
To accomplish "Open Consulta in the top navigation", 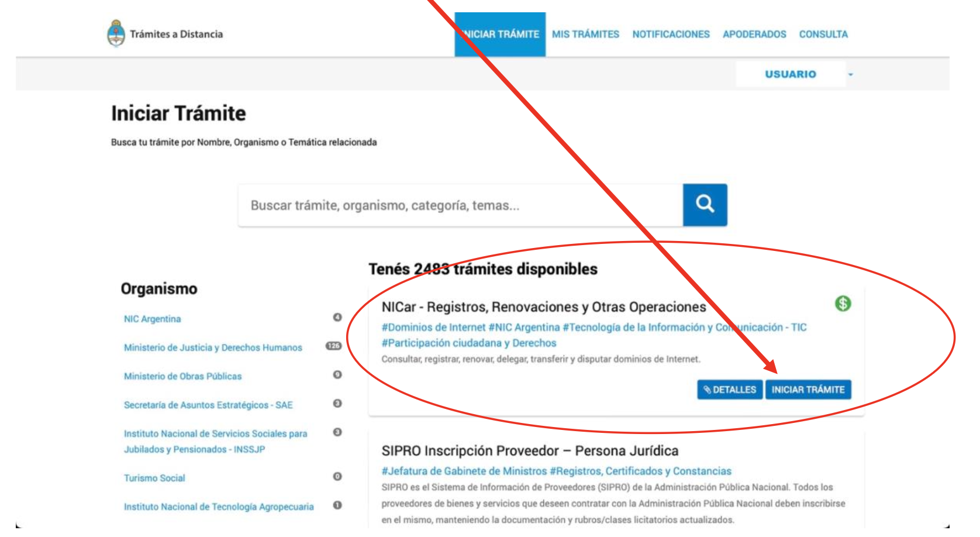I will pyautogui.click(x=823, y=35).
